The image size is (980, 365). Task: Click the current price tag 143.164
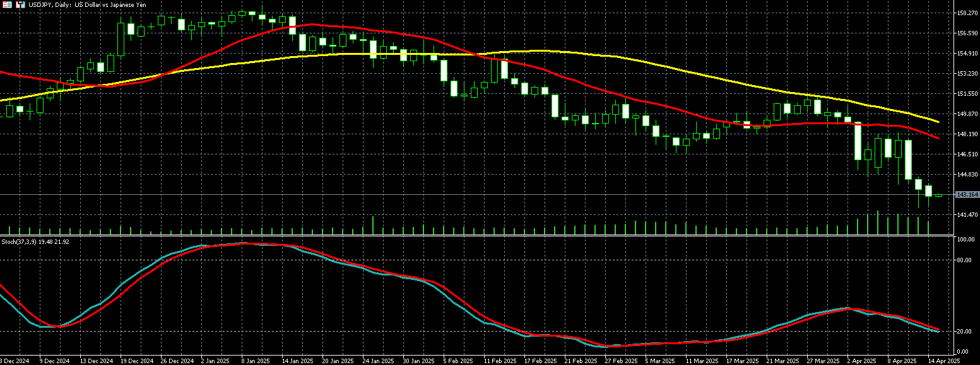click(967, 195)
